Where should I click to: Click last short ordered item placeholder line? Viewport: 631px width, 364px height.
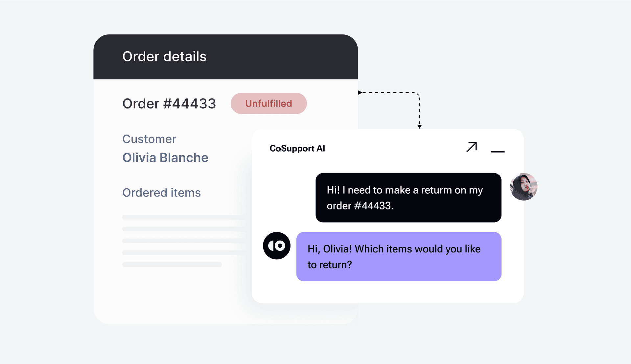(x=172, y=265)
